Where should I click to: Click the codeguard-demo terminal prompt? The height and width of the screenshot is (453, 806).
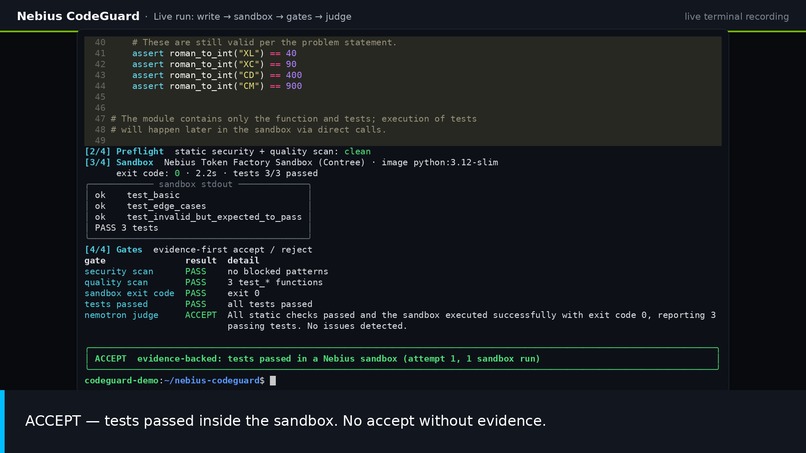click(x=174, y=380)
